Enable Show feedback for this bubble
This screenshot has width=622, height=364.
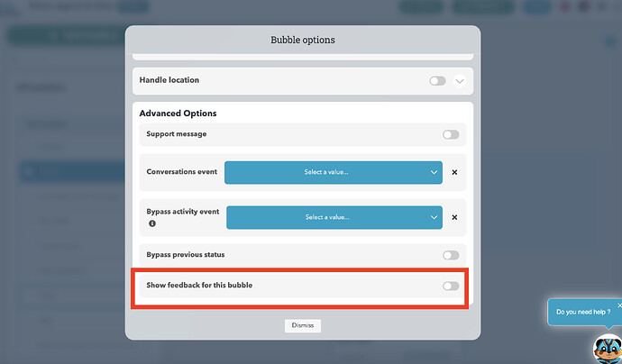click(x=450, y=287)
